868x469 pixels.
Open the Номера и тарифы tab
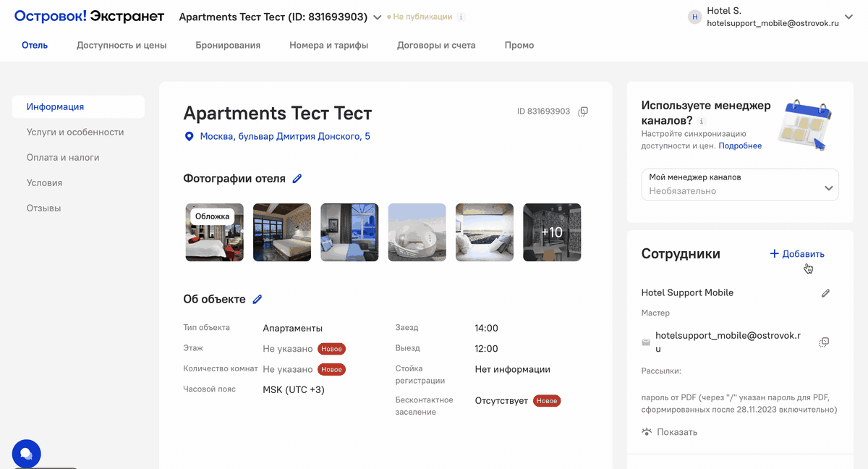(328, 45)
